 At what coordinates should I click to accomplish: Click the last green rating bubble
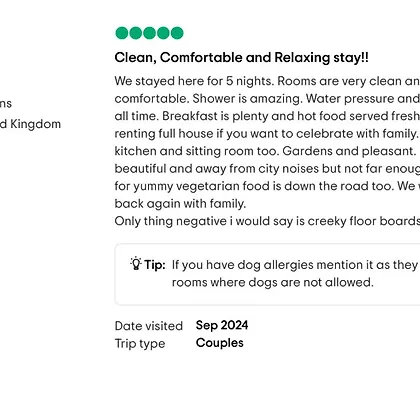[x=177, y=33]
